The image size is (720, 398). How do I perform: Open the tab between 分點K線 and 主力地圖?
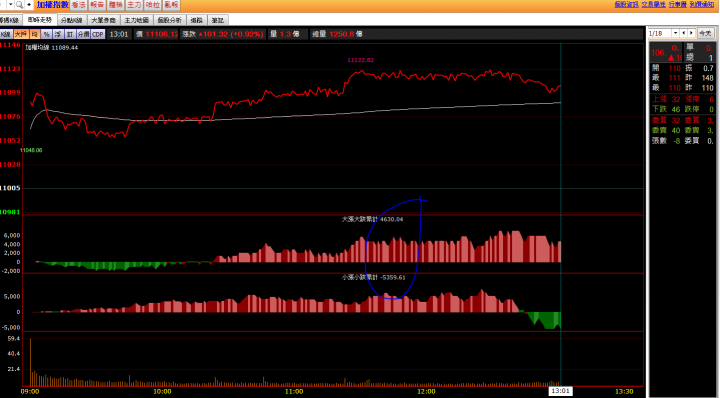pos(103,20)
